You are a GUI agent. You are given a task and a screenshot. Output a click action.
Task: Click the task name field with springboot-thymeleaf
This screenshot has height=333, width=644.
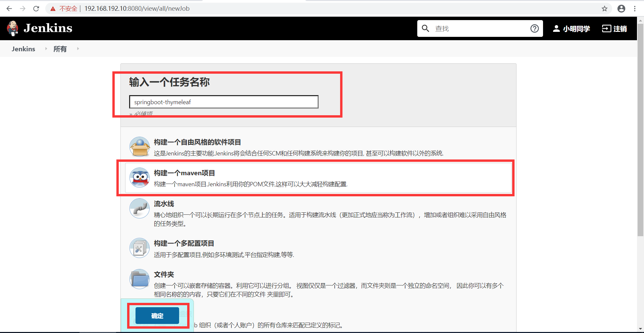[x=224, y=102]
